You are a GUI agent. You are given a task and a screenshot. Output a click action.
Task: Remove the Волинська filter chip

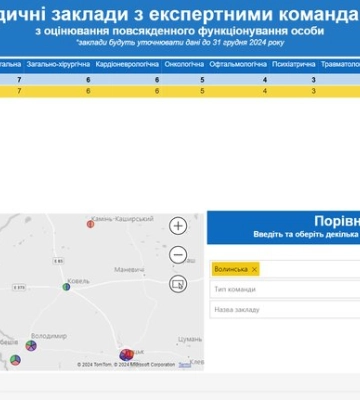254,269
